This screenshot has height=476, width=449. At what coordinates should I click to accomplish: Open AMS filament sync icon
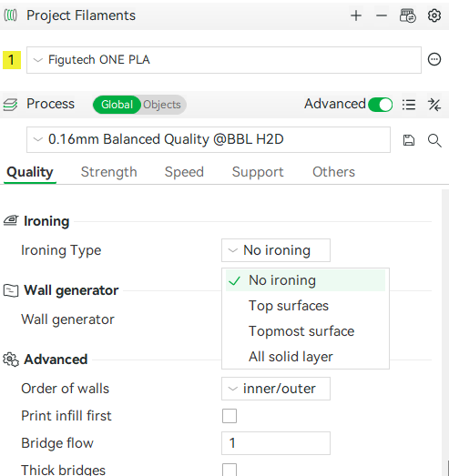pos(407,15)
